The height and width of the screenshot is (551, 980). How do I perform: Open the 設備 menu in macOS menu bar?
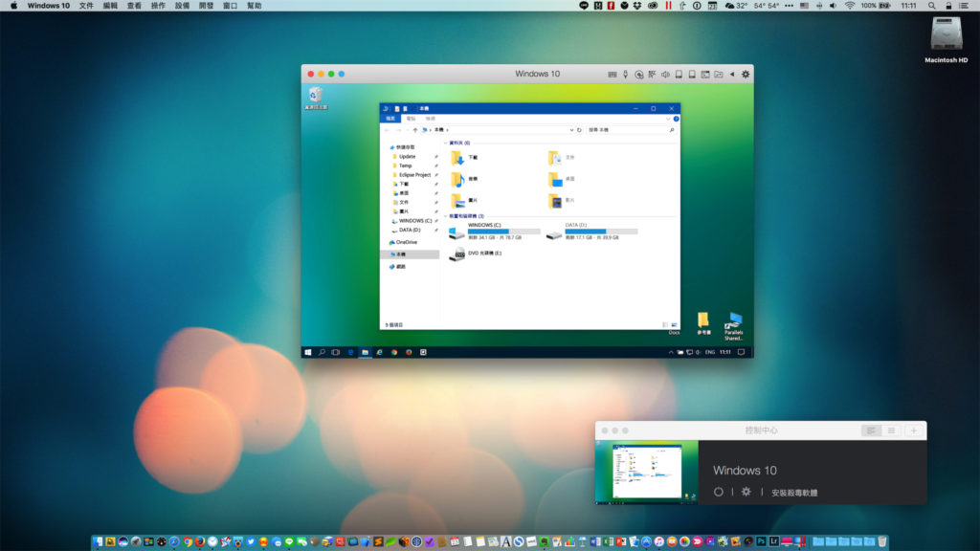[x=182, y=6]
